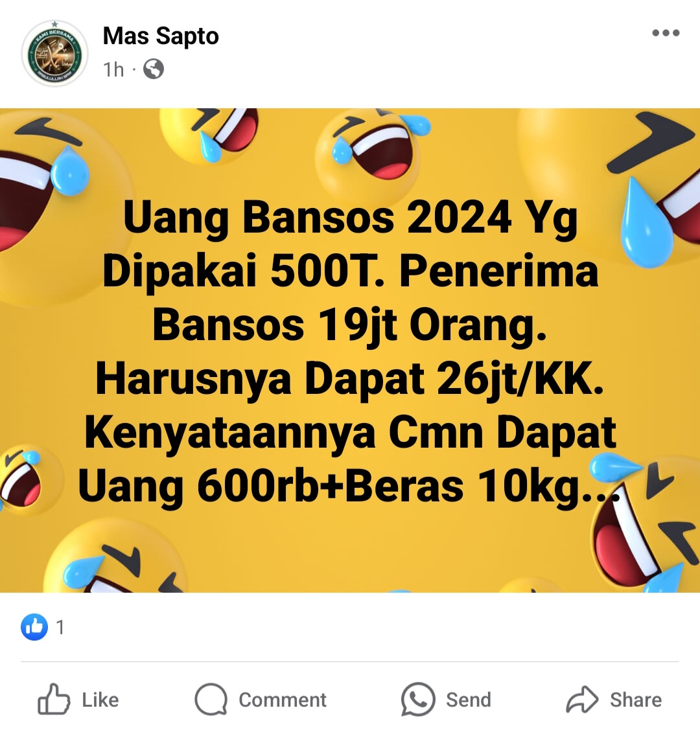The image size is (700, 736).
Task: Tap the Send button label
Action: [x=468, y=700]
